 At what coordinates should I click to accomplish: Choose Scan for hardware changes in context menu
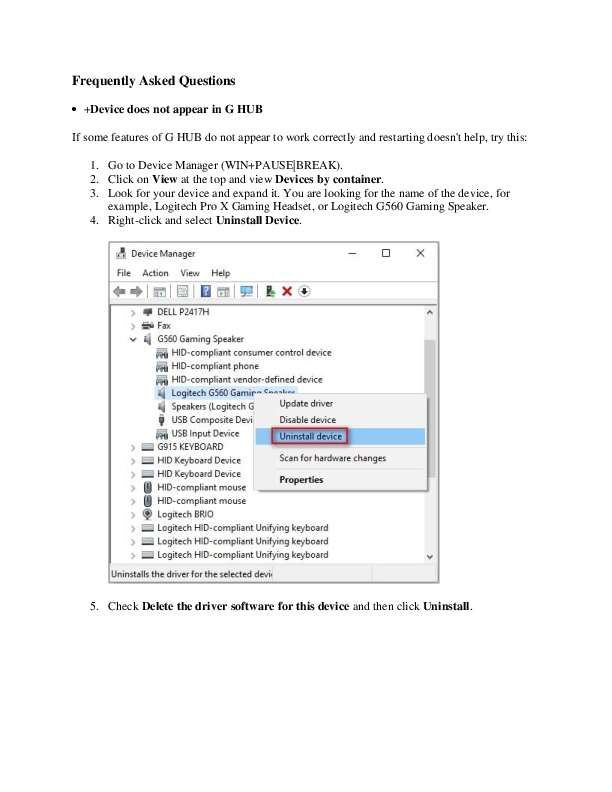(340, 458)
